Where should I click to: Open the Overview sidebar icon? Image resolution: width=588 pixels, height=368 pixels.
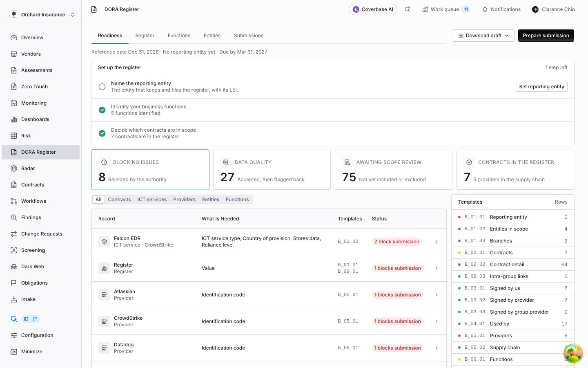(14, 38)
